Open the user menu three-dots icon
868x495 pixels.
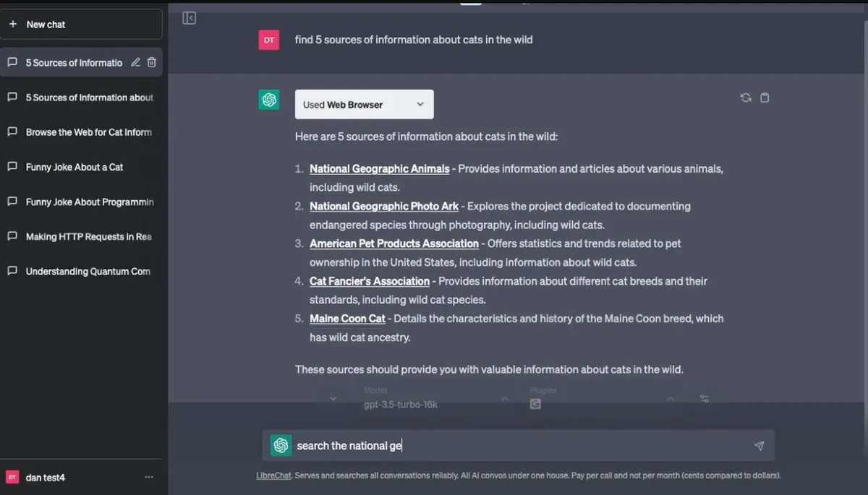click(149, 478)
